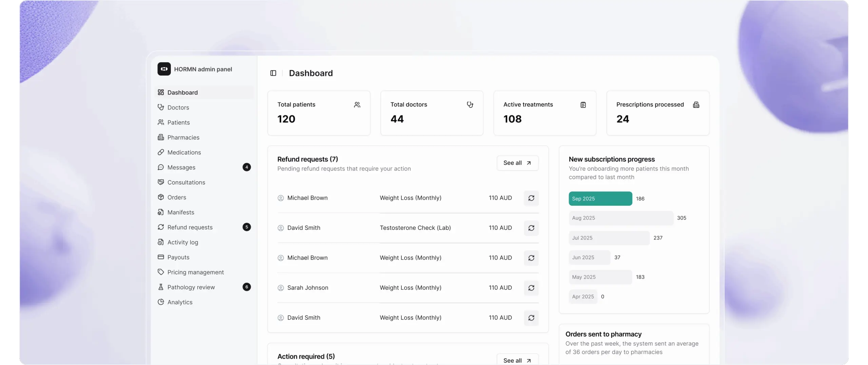868x365 pixels.
Task: Click the Active treatments clipboard icon
Action: [x=583, y=105]
